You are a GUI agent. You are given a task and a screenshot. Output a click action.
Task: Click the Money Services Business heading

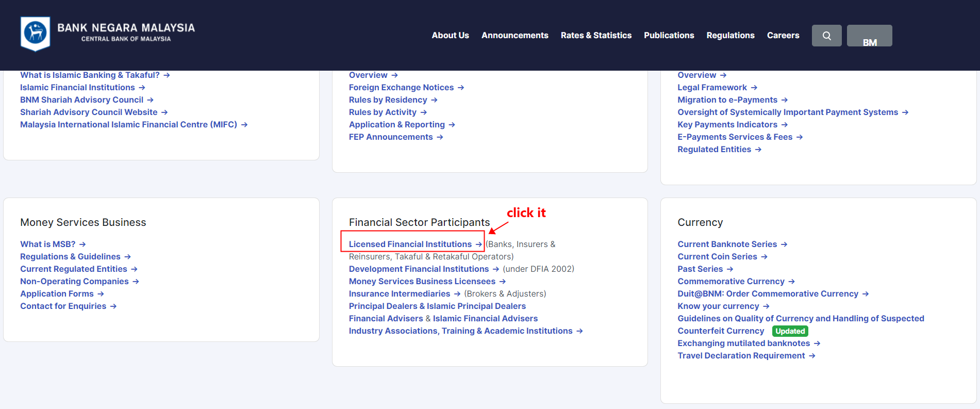[x=83, y=222]
